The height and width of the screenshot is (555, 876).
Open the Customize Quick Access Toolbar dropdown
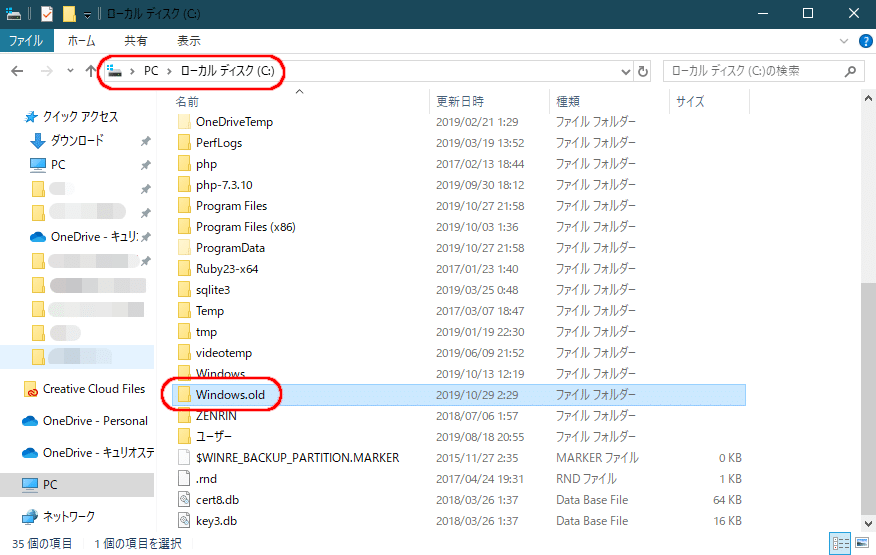pyautogui.click(x=87, y=15)
